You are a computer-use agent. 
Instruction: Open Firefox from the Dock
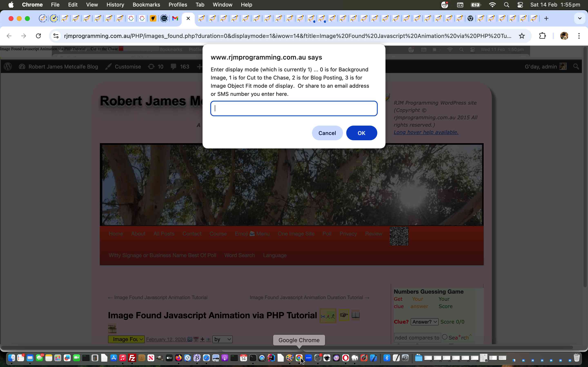tap(179, 358)
